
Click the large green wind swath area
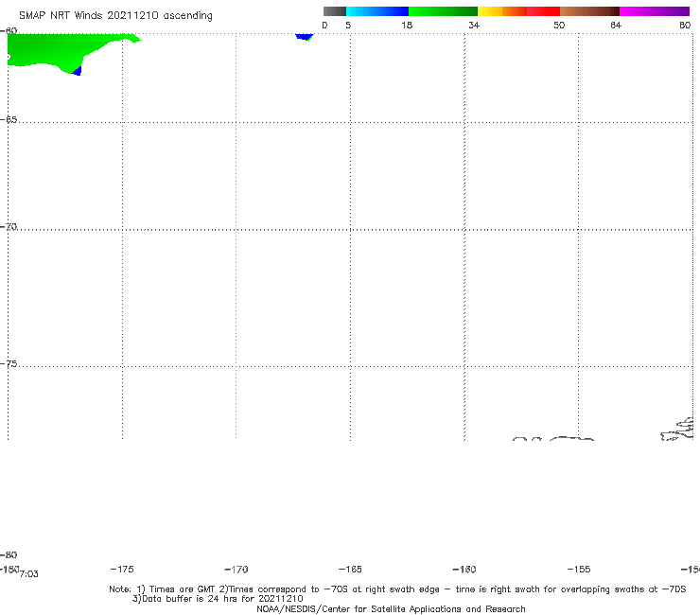54,50
